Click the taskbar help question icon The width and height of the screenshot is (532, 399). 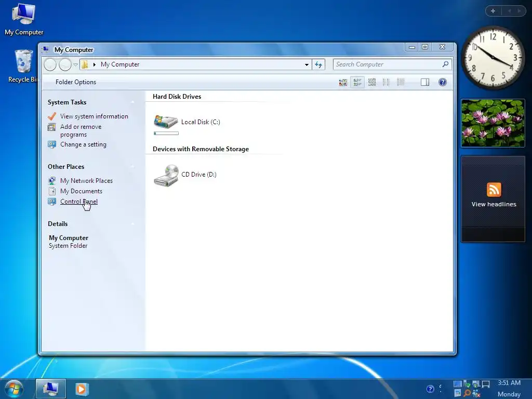[430, 389]
